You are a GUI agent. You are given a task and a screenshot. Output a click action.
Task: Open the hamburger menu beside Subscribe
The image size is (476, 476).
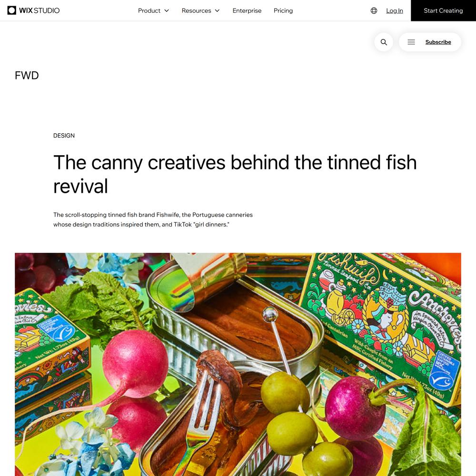tap(411, 42)
